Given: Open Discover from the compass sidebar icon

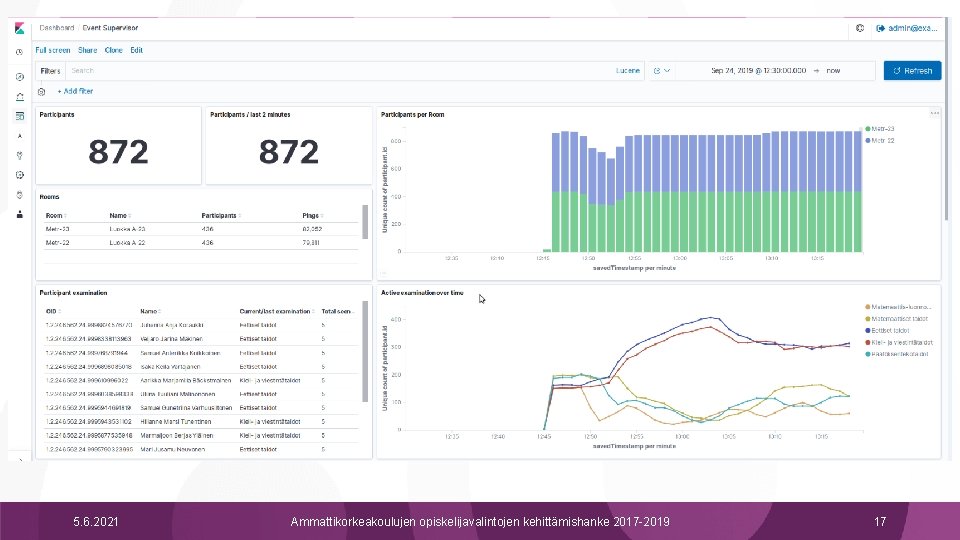Looking at the screenshot, I should 20,77.
